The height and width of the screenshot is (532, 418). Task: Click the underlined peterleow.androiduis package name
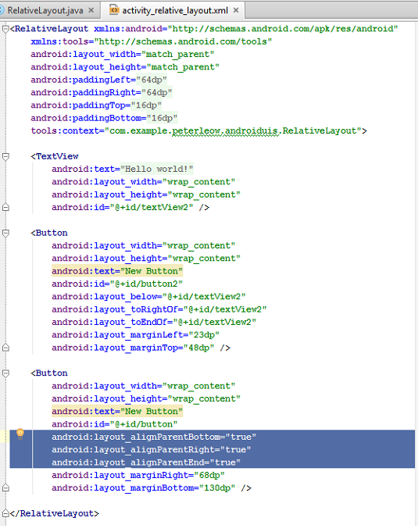click(x=225, y=131)
